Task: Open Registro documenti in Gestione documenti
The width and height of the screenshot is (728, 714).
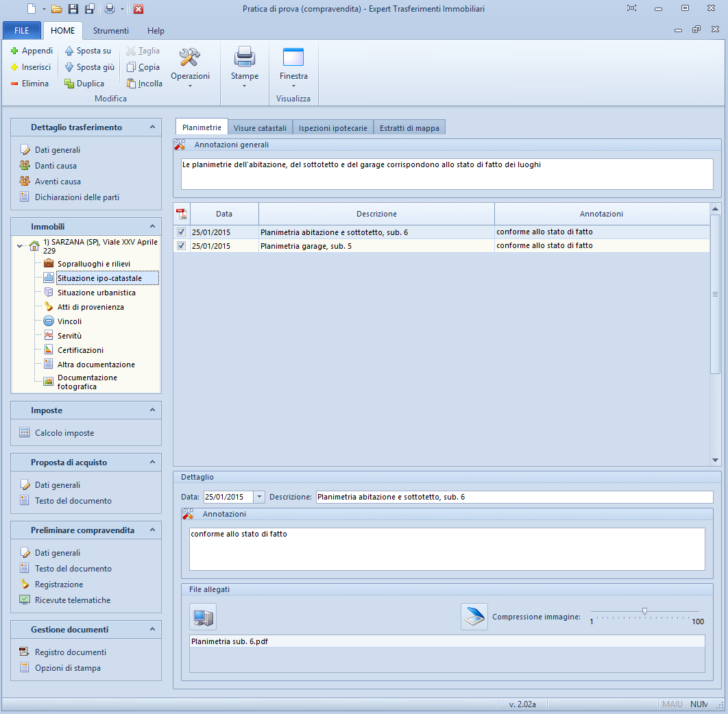Action: click(x=71, y=652)
